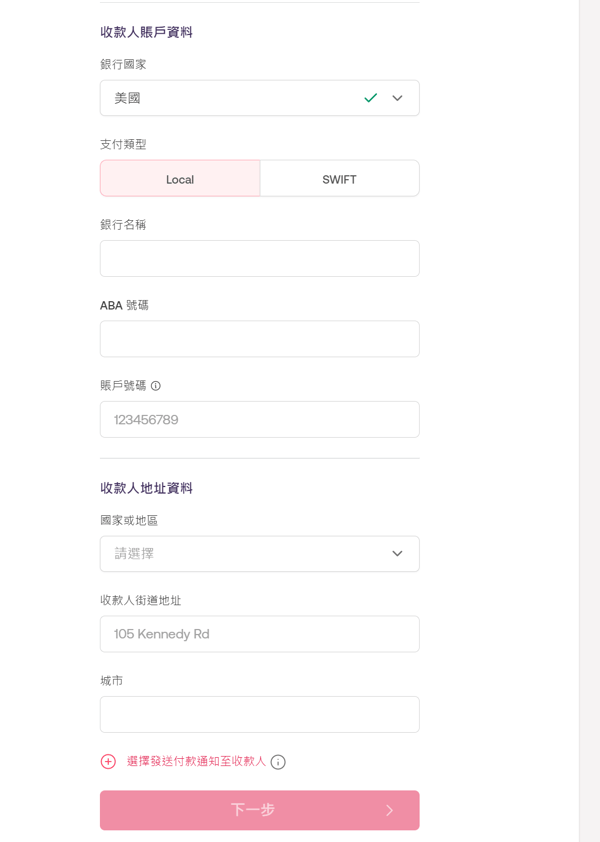This screenshot has width=600, height=842.
Task: Click the 賬戶號碼 field with 123456789 placeholder
Action: click(x=259, y=420)
